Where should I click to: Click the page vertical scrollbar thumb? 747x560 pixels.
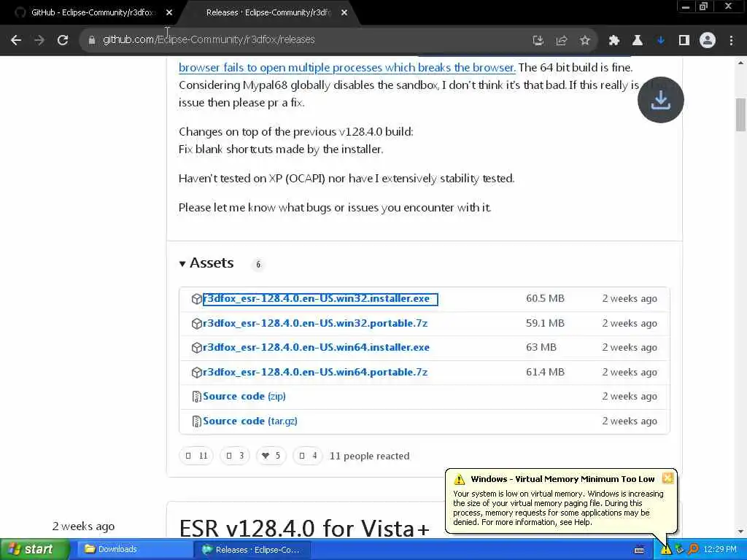[x=740, y=114]
